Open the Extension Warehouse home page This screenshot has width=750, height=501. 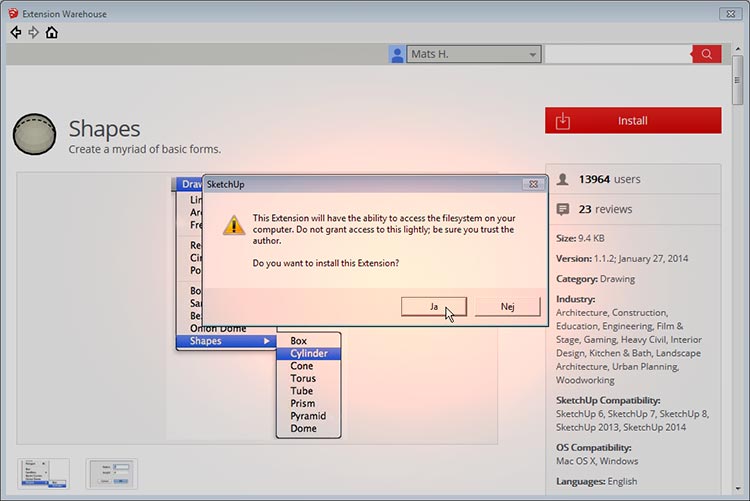coord(52,33)
